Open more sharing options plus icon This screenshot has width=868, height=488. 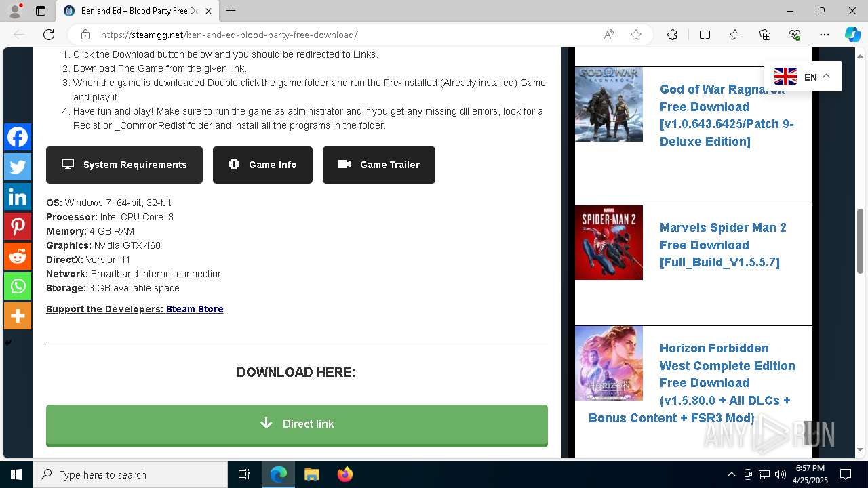coord(18,316)
